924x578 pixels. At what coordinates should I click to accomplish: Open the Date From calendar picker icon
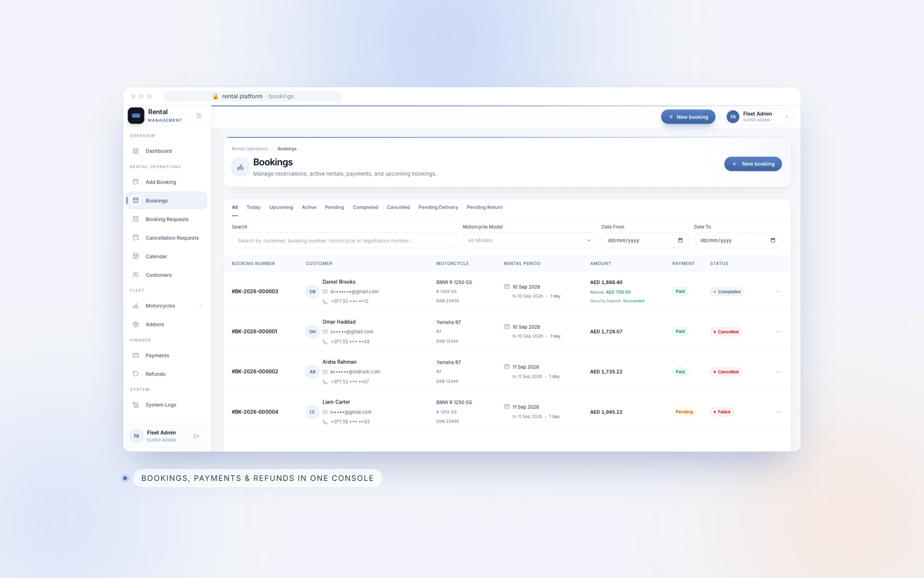pyautogui.click(x=680, y=240)
